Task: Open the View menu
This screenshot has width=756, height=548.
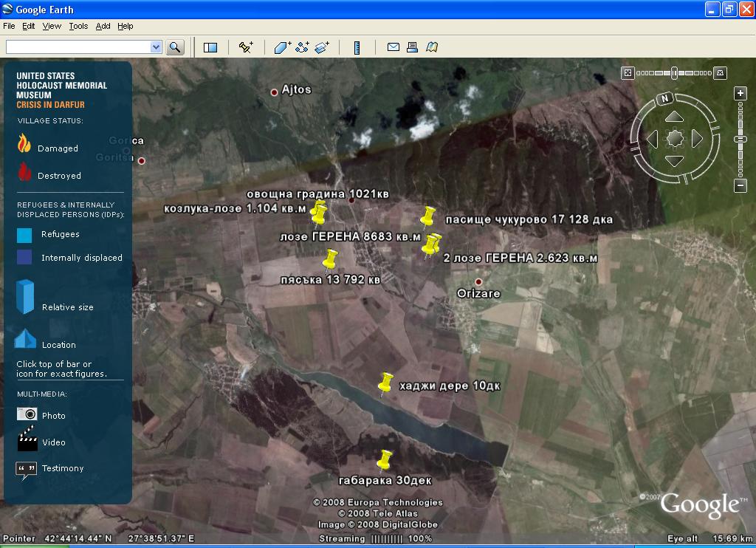Action: point(52,26)
